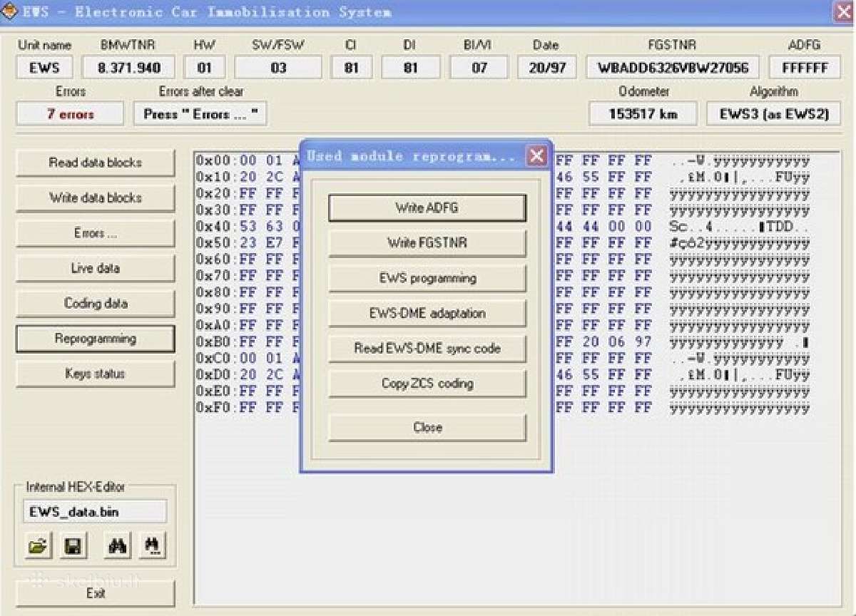Click the Reprogramming button
The image size is (856, 616).
click(95, 339)
